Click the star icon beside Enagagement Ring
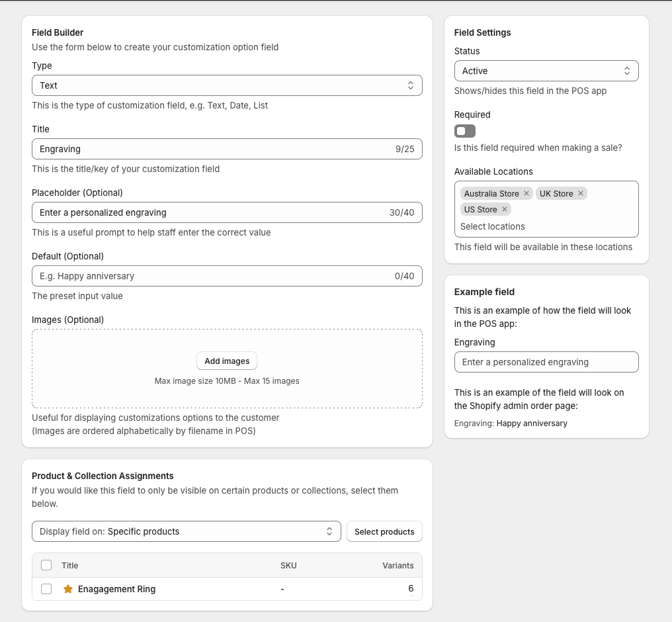 [x=68, y=588]
